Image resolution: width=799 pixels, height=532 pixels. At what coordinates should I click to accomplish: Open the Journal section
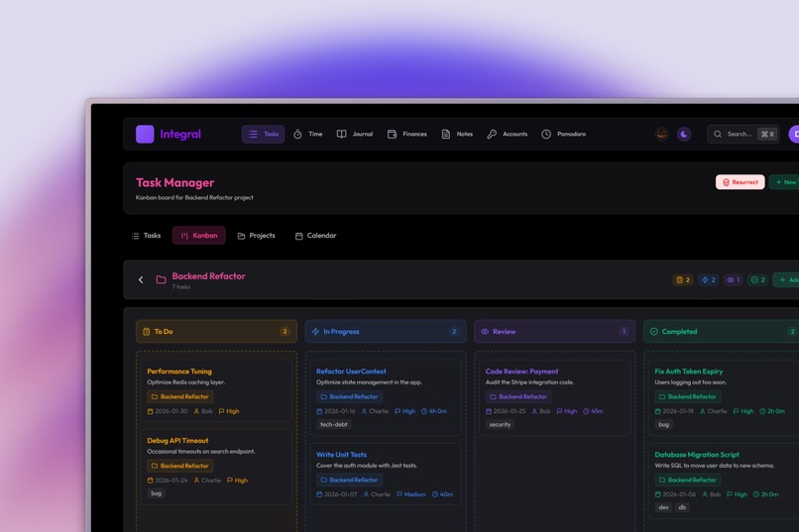[x=355, y=134]
